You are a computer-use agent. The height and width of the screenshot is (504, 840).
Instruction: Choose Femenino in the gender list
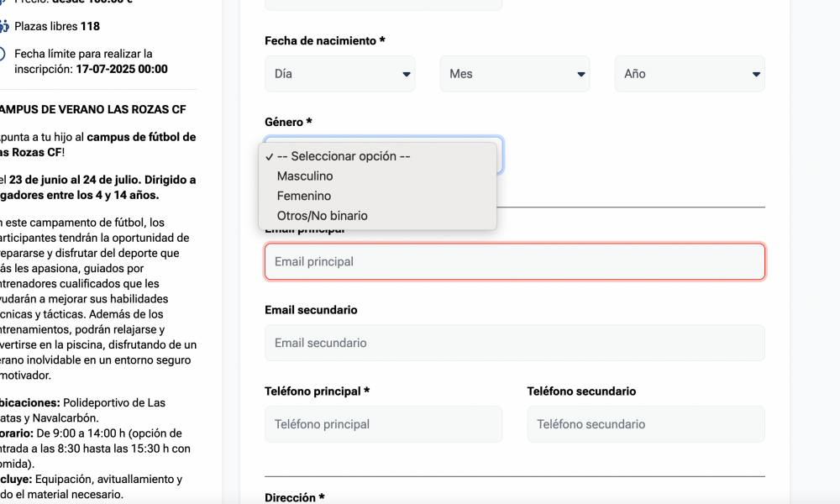(x=304, y=196)
